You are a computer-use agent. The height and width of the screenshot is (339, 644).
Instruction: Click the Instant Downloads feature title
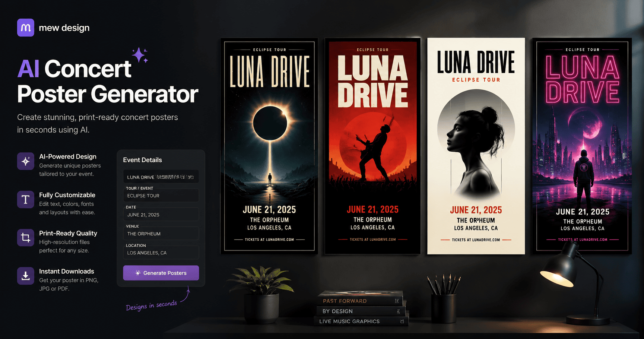coord(67,271)
